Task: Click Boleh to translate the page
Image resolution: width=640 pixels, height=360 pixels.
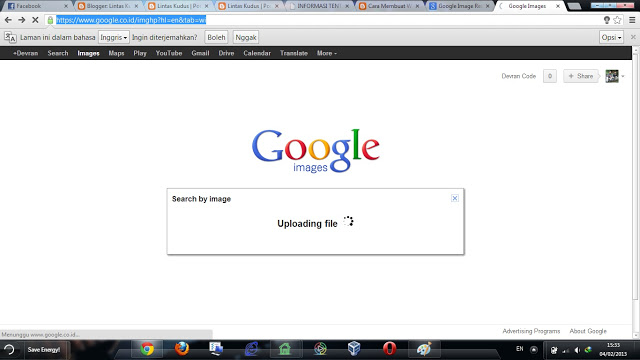Action: click(x=216, y=38)
